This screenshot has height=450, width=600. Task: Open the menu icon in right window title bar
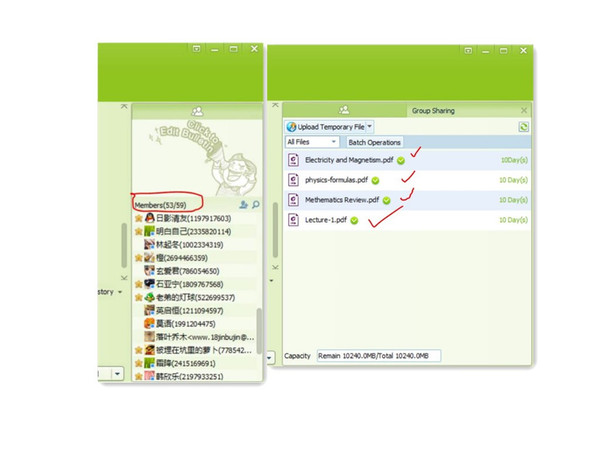coord(468,51)
